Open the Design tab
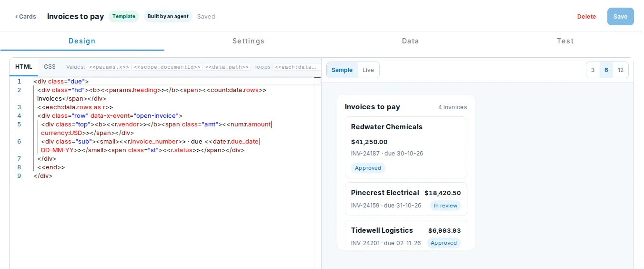The width and height of the screenshot is (644, 269). coord(82,41)
